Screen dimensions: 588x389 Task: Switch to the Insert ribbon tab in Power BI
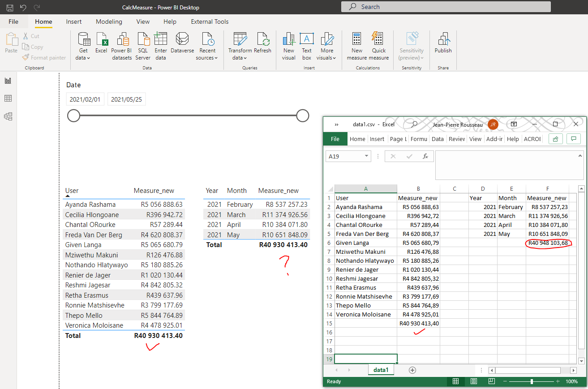click(74, 21)
